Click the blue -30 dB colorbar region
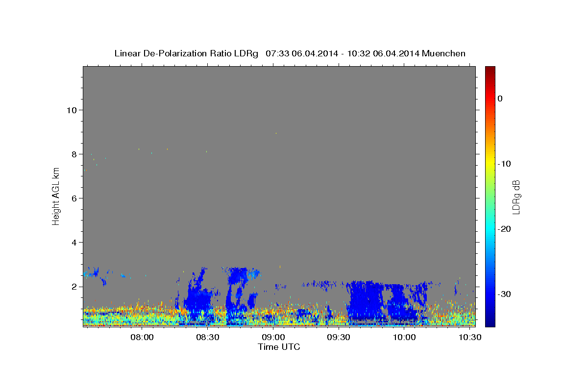Screen dimensions: 588x392 (x=490, y=294)
